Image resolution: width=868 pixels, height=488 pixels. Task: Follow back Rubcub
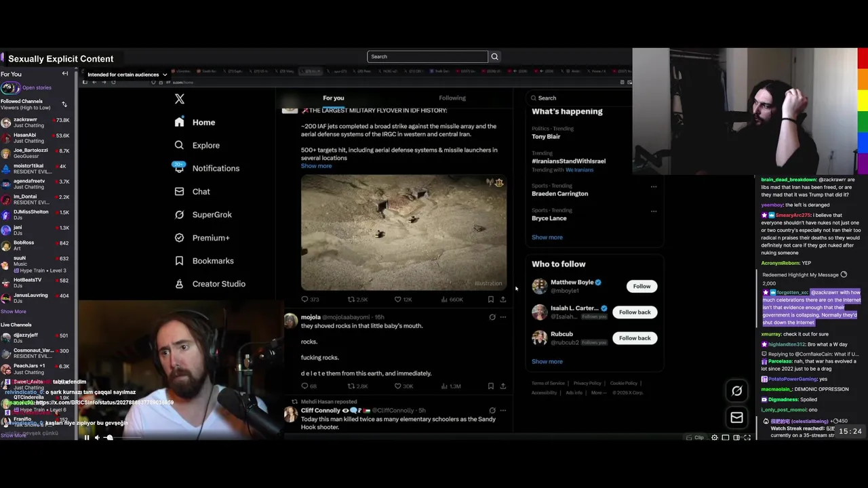tap(635, 338)
